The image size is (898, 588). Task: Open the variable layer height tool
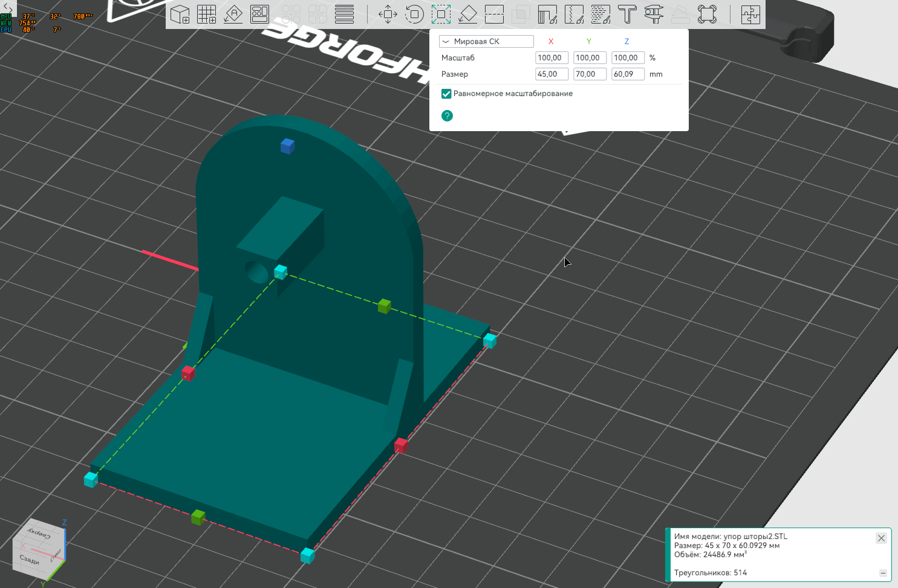[x=344, y=14]
